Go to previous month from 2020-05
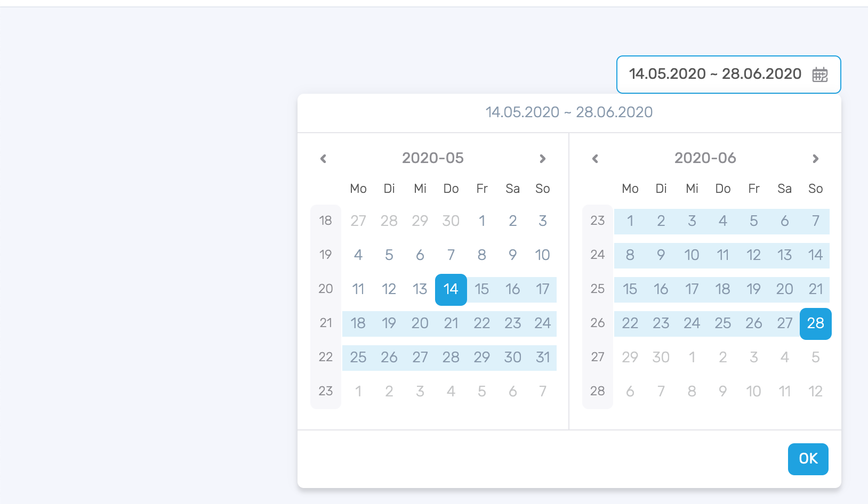Viewport: 868px width, 504px height. pos(323,159)
